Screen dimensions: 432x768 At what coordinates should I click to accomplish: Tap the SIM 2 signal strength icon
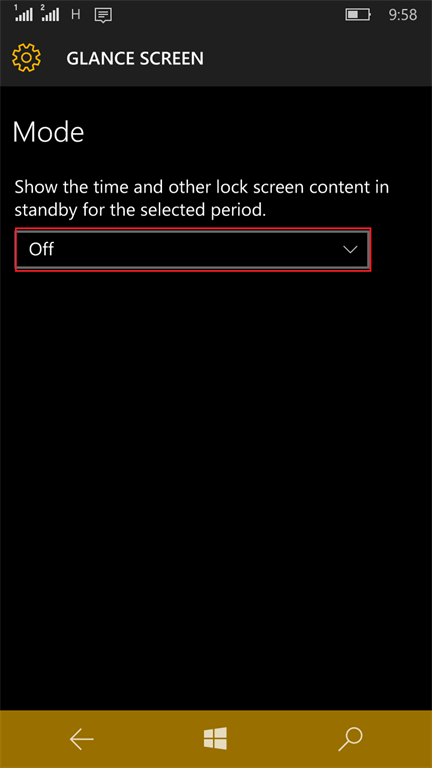[50, 14]
